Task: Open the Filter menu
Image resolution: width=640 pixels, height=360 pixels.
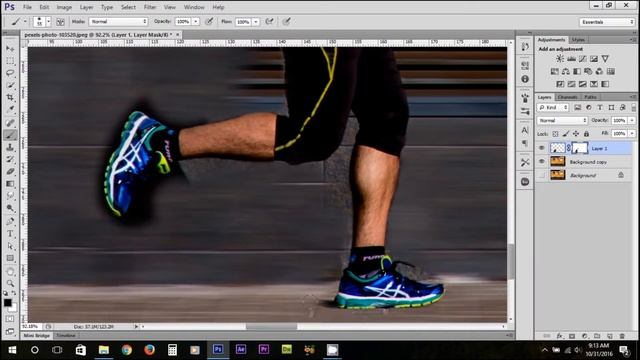Action: pos(150,7)
